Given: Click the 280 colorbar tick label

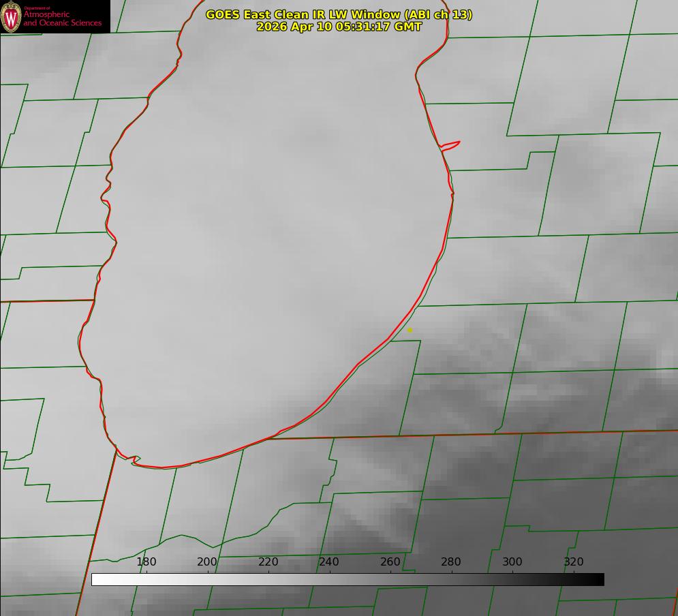Looking at the screenshot, I should click(451, 561).
